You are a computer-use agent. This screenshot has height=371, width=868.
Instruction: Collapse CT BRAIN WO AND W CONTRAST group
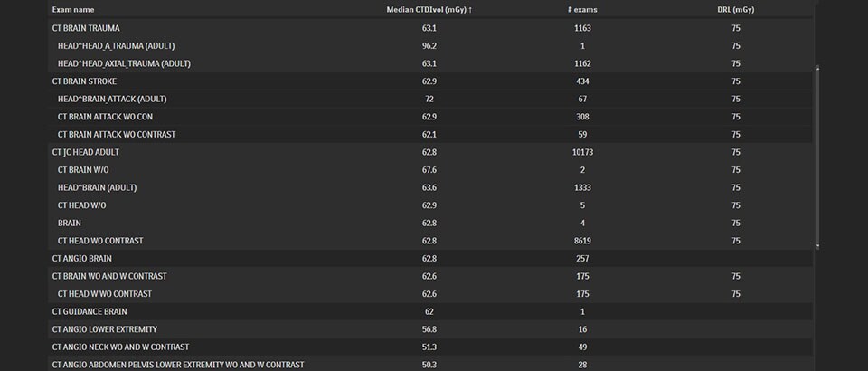coord(430,276)
